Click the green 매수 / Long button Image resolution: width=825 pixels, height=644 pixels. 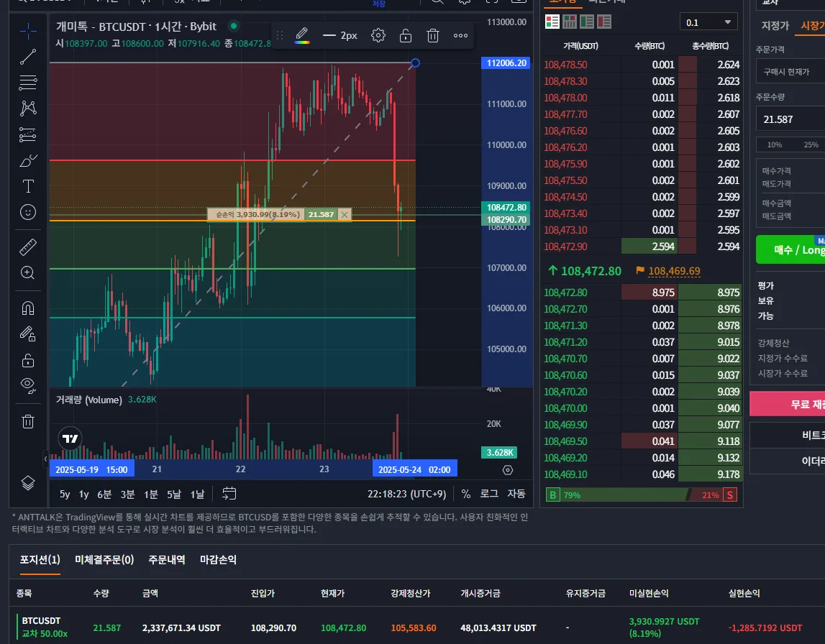[x=790, y=249]
